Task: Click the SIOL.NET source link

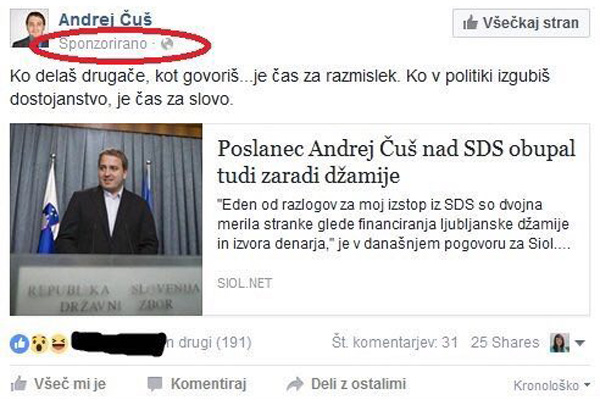Action: [x=245, y=283]
